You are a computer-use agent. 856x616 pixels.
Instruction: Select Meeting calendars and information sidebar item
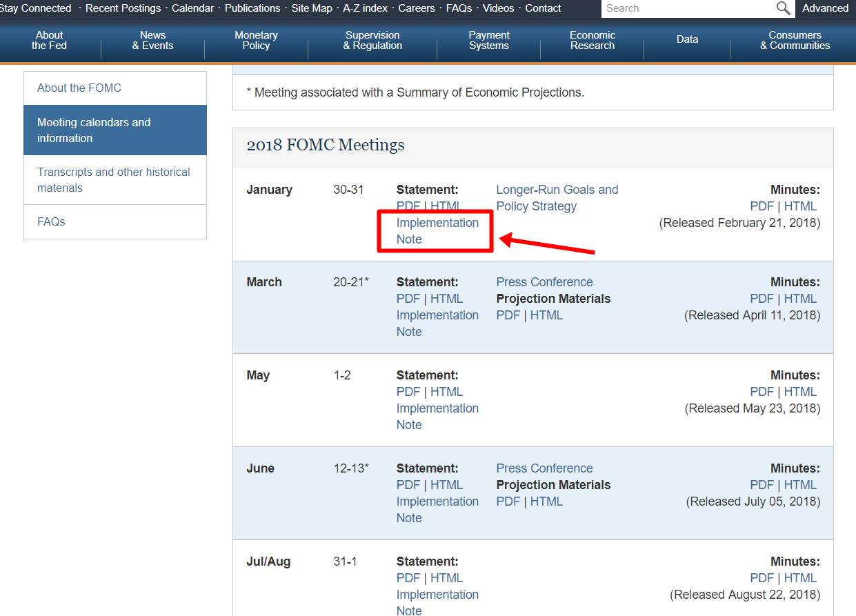(x=115, y=130)
